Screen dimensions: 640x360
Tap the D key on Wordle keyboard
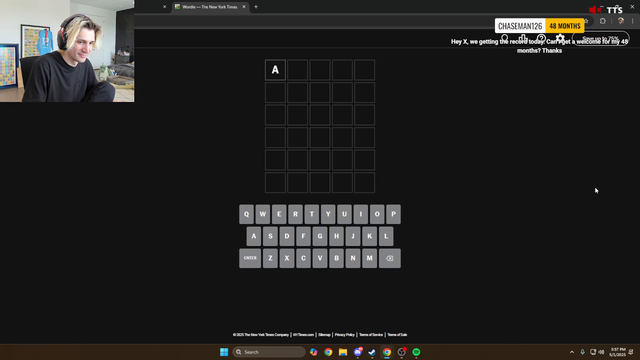point(287,236)
